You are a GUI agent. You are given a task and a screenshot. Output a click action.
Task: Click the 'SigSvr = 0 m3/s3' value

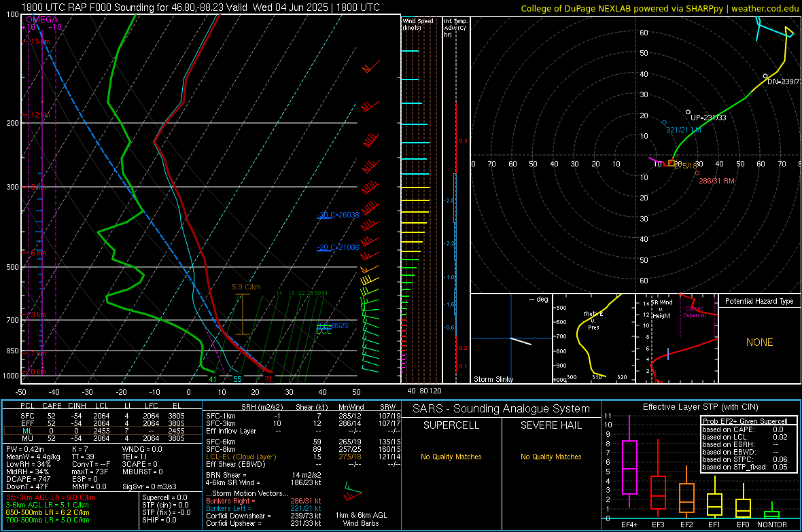click(x=150, y=486)
